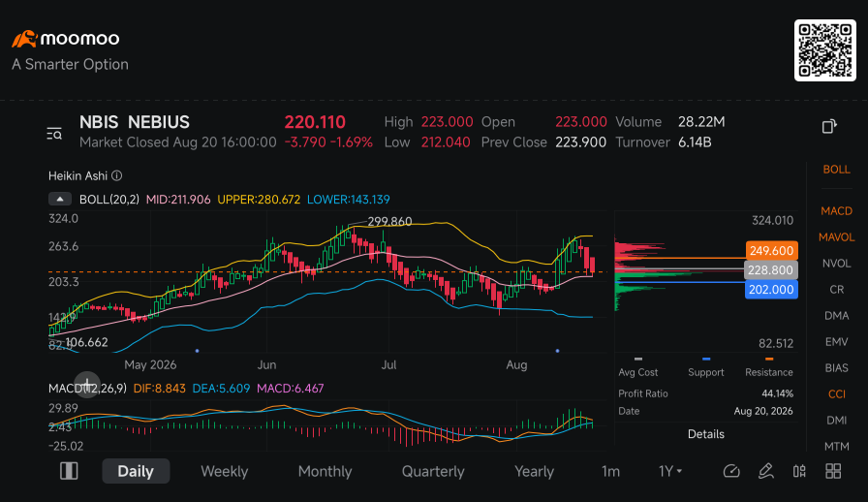Toggle the DMA indicator
Viewport: 868px width, 502px height.
pyautogui.click(x=836, y=315)
